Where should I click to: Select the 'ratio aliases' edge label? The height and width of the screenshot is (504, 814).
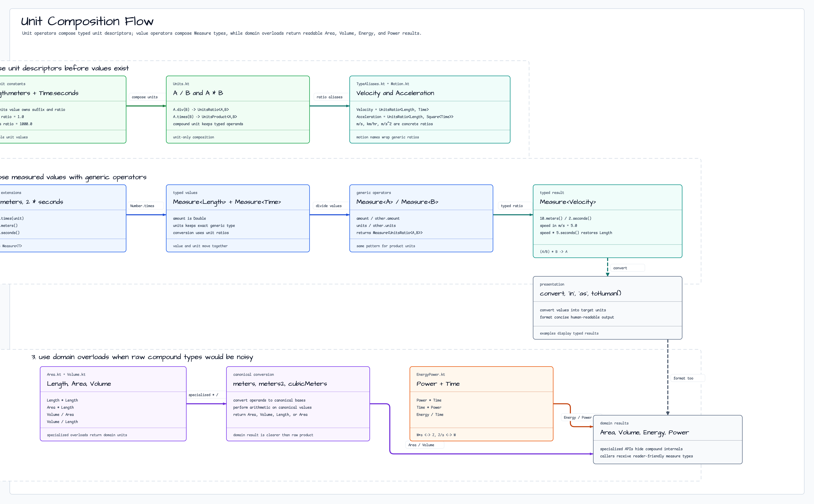coord(329,97)
